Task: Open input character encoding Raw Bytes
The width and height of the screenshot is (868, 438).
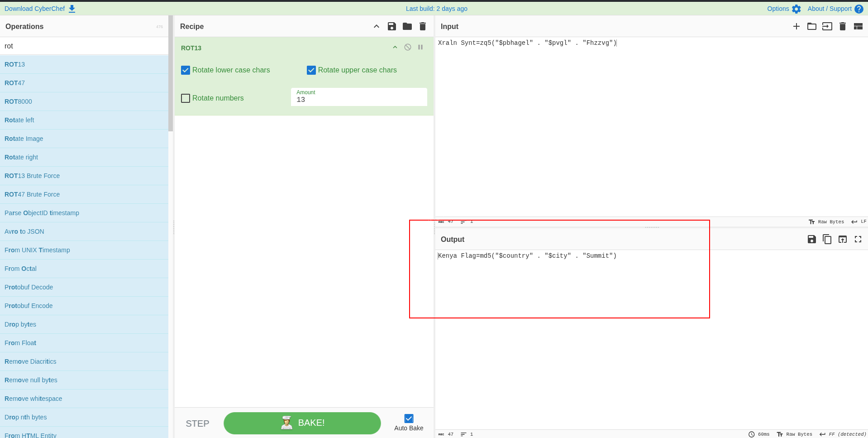Action: pos(826,222)
